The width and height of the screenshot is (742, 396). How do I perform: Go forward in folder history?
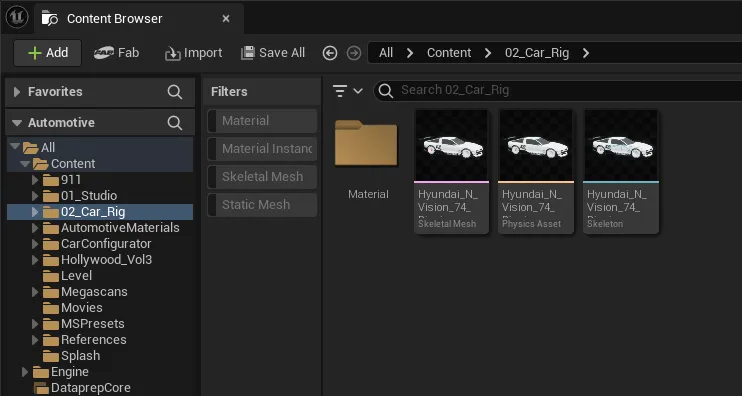pos(353,53)
